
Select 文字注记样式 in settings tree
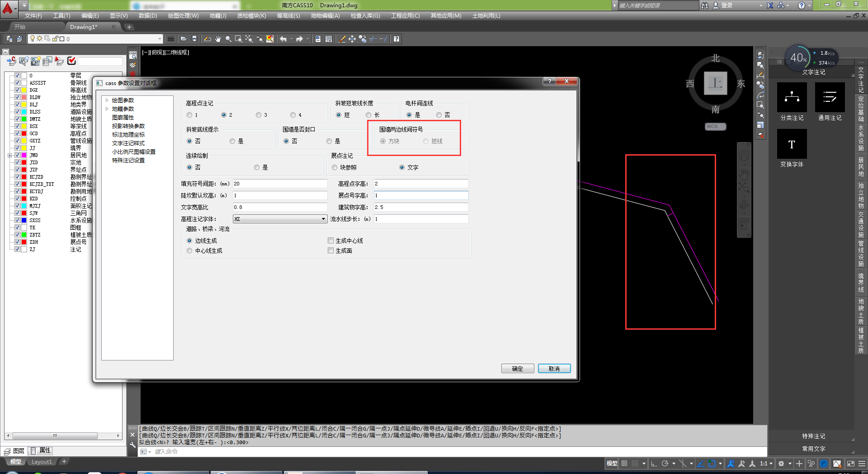(128, 143)
